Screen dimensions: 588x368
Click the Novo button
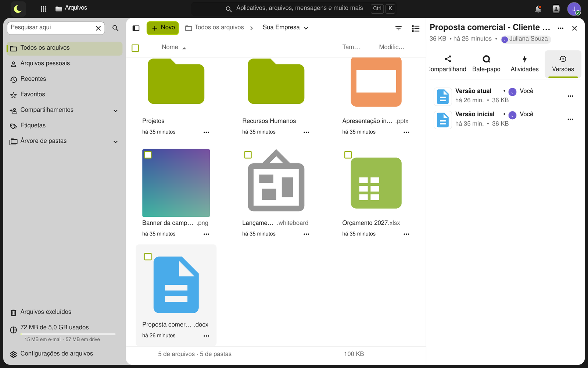point(163,28)
